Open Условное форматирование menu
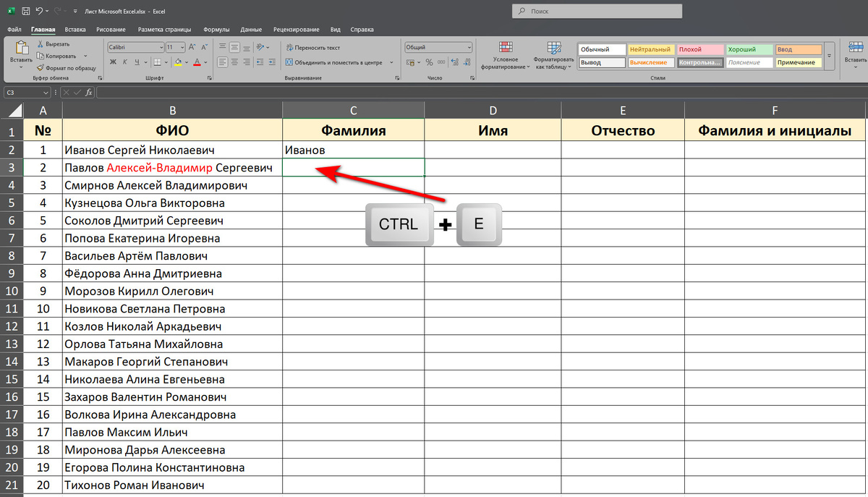This screenshot has width=868, height=497. [x=505, y=54]
